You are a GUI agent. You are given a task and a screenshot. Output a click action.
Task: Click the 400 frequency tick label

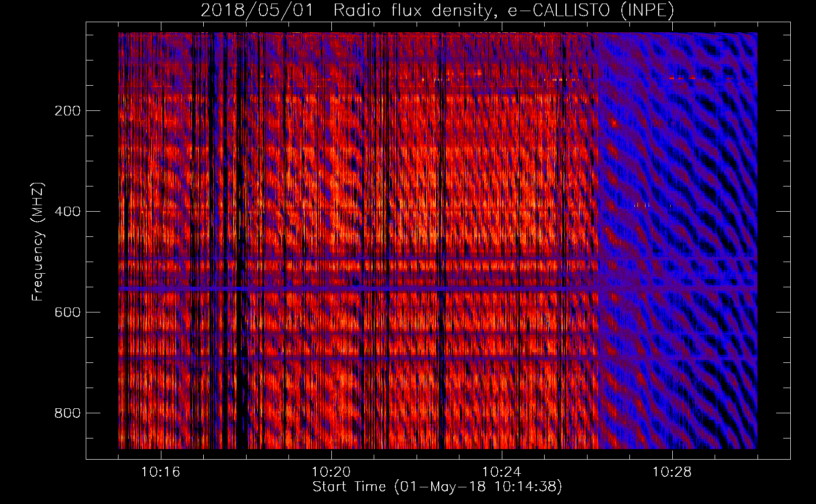68,212
